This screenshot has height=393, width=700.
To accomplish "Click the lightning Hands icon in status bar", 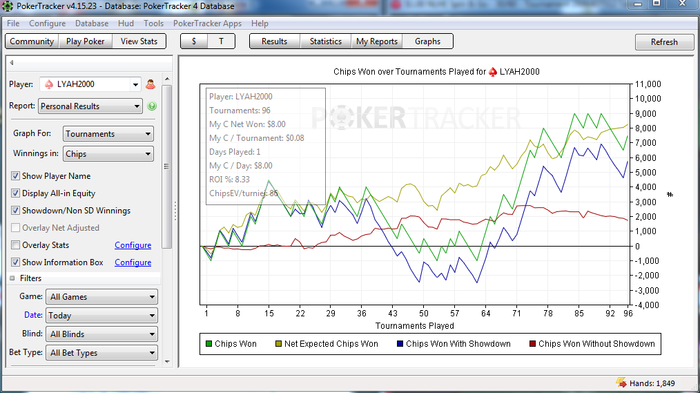I will (621, 383).
